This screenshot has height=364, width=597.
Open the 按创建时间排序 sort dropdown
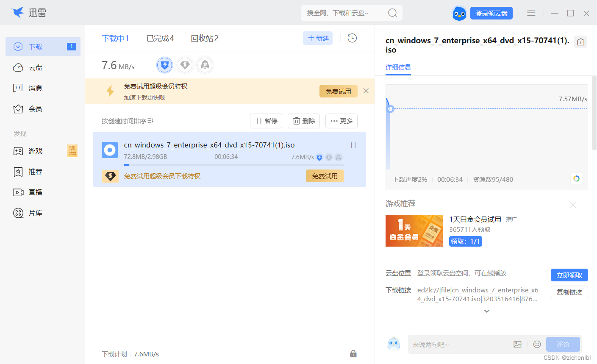pos(128,121)
